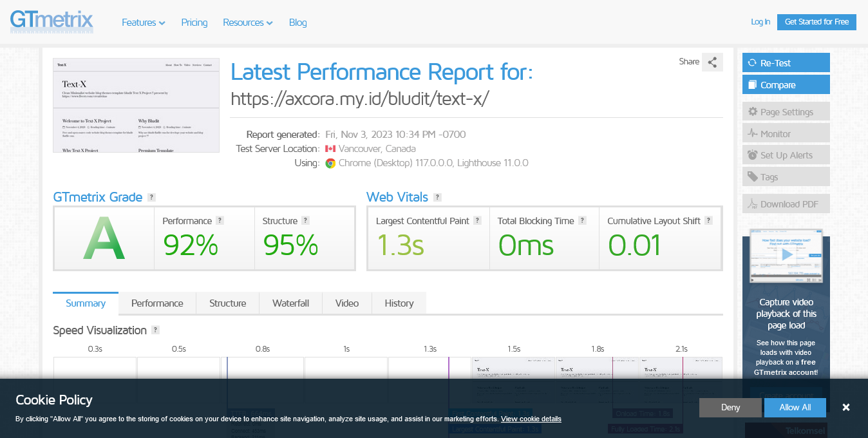This screenshot has height=438, width=868.
Task: Click the Tags button
Action: click(x=786, y=176)
